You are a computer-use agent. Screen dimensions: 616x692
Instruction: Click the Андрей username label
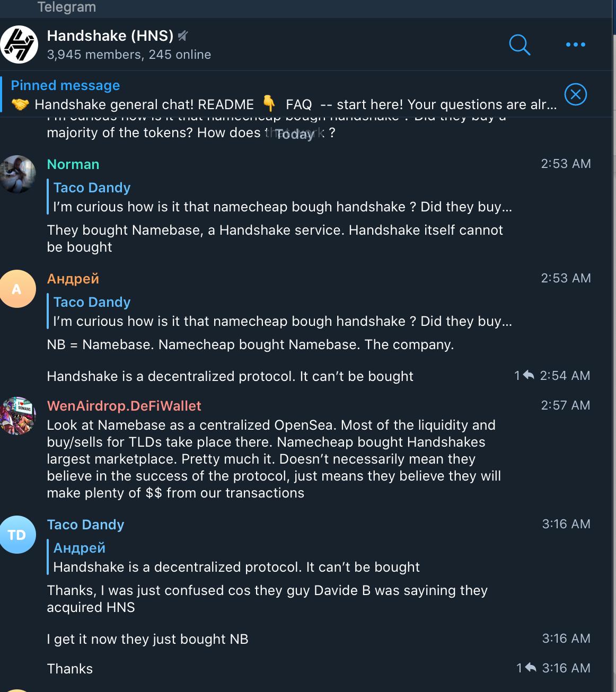pyautogui.click(x=73, y=278)
